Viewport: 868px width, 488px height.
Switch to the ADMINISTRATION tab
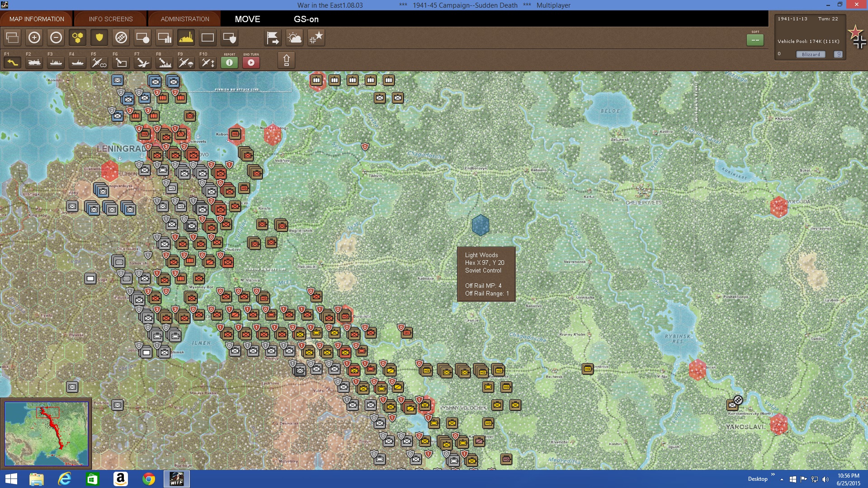pos(185,19)
